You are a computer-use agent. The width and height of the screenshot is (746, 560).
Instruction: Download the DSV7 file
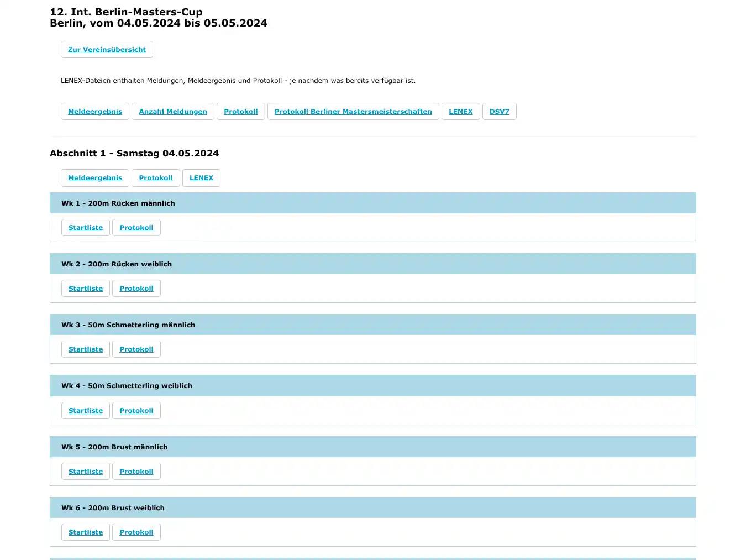click(x=499, y=111)
